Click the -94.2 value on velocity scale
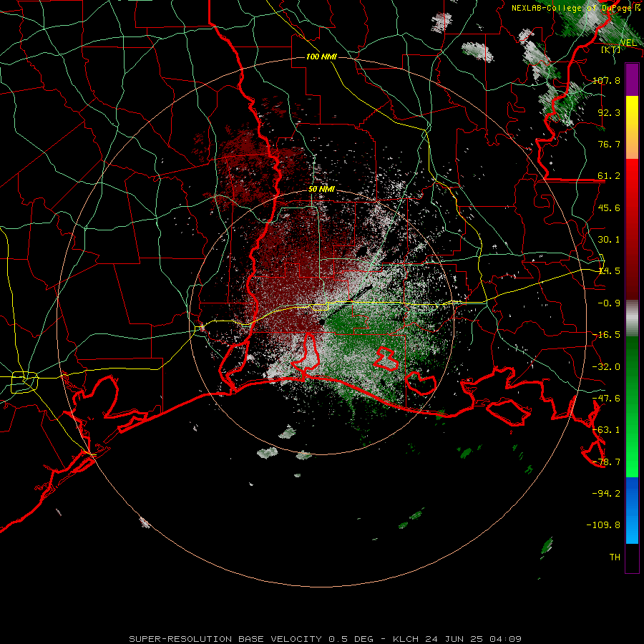This screenshot has height=644, width=644. 606,493
